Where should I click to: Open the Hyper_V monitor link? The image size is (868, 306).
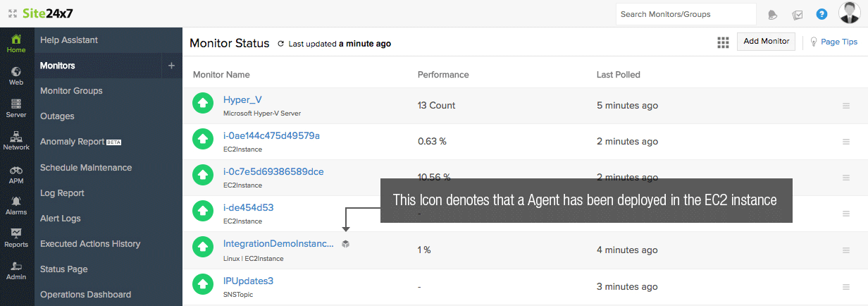[242, 100]
